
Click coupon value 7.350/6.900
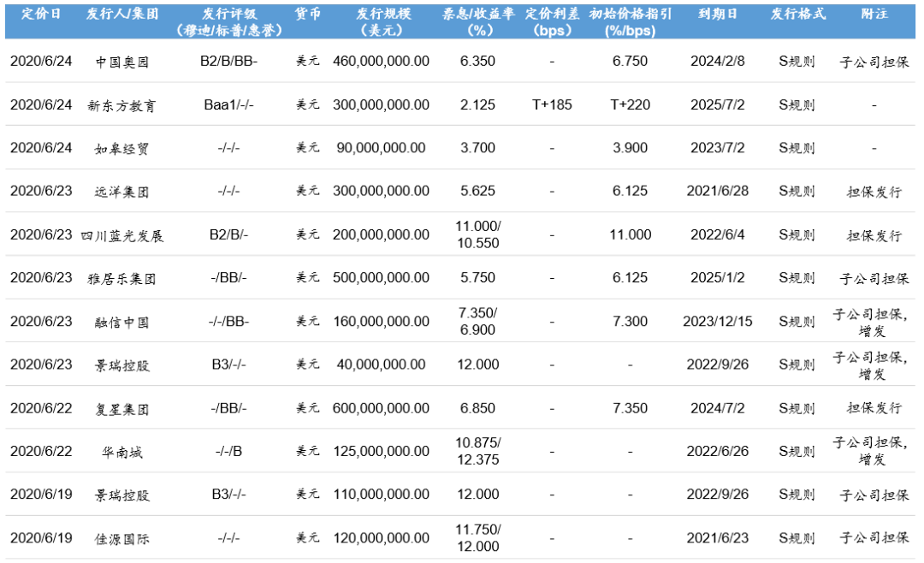(x=478, y=322)
